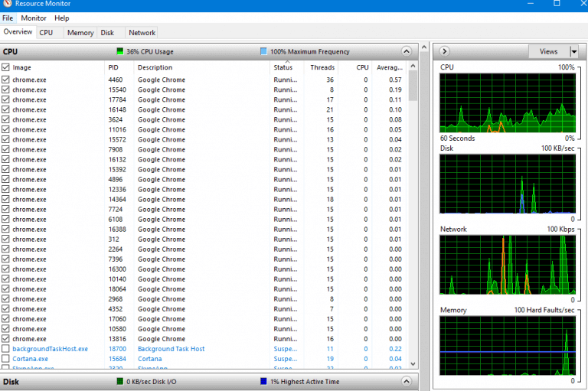Open the Views dropdown arrow
The width and height of the screenshot is (588, 391).
coord(573,51)
